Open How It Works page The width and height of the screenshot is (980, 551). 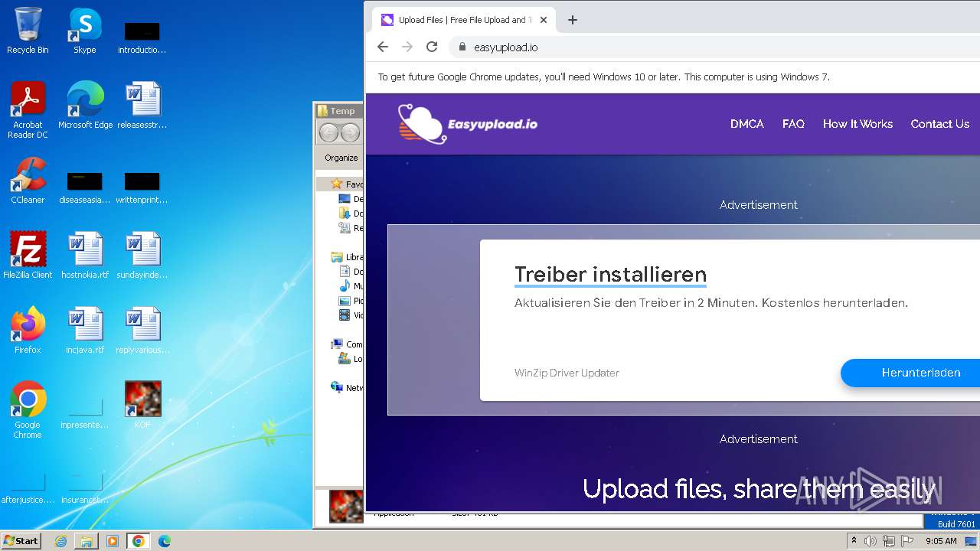click(x=857, y=124)
